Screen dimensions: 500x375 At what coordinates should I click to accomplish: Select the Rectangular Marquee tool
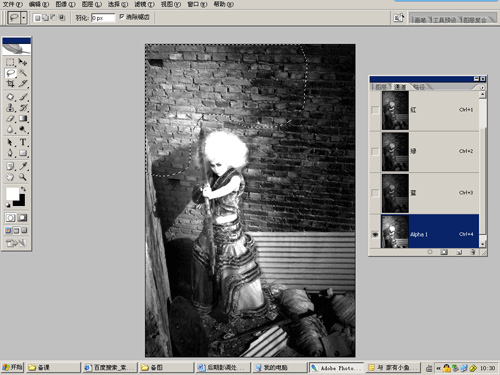(10, 62)
